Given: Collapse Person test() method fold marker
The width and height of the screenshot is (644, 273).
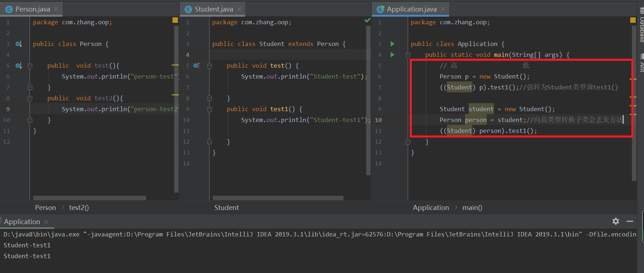Looking at the screenshot, I should (x=30, y=66).
